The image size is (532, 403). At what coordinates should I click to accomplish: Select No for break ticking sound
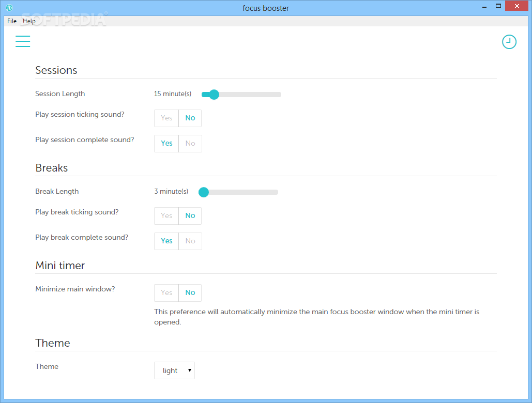click(190, 215)
